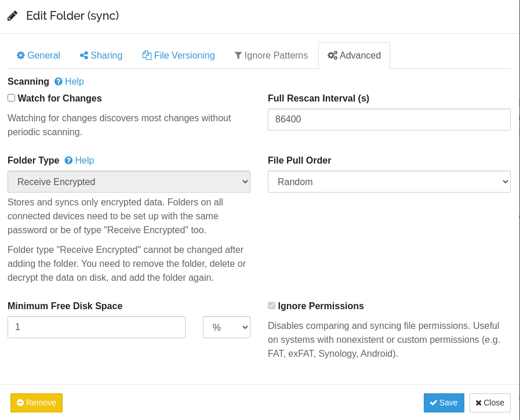Open the disk space unit dropdown
Image resolution: width=520 pixels, height=420 pixels.
pyautogui.click(x=226, y=327)
